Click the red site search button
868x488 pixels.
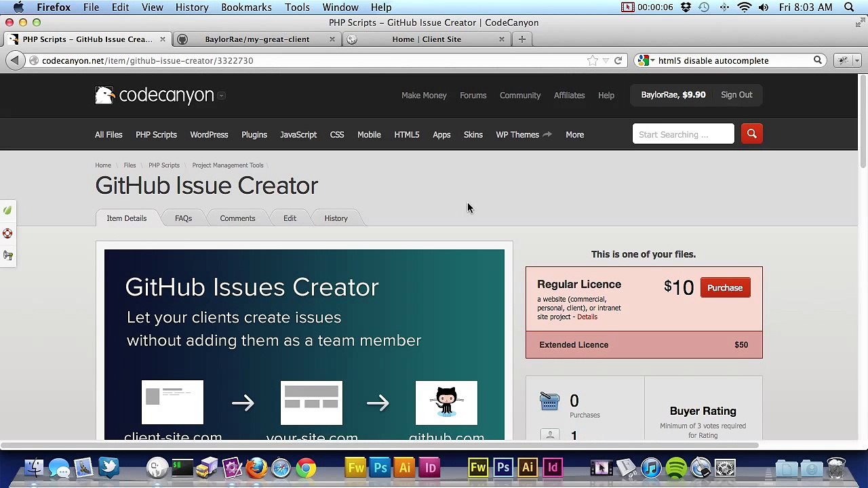click(x=751, y=134)
